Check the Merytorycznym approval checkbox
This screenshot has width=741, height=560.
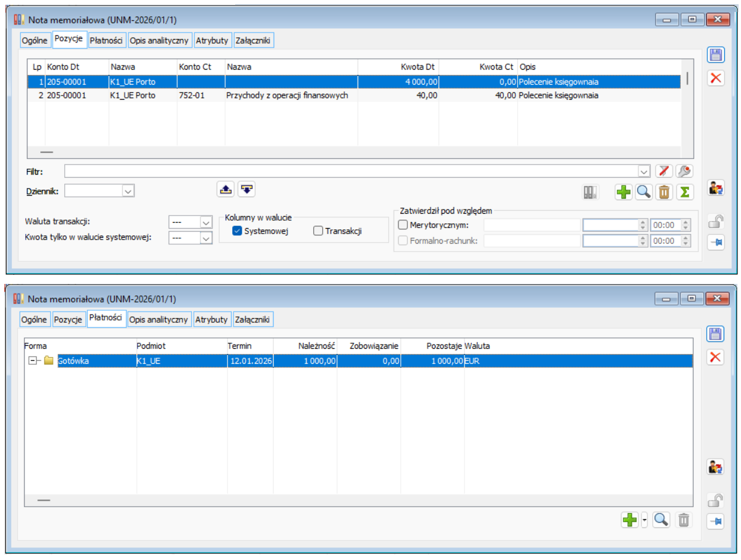pos(404,225)
